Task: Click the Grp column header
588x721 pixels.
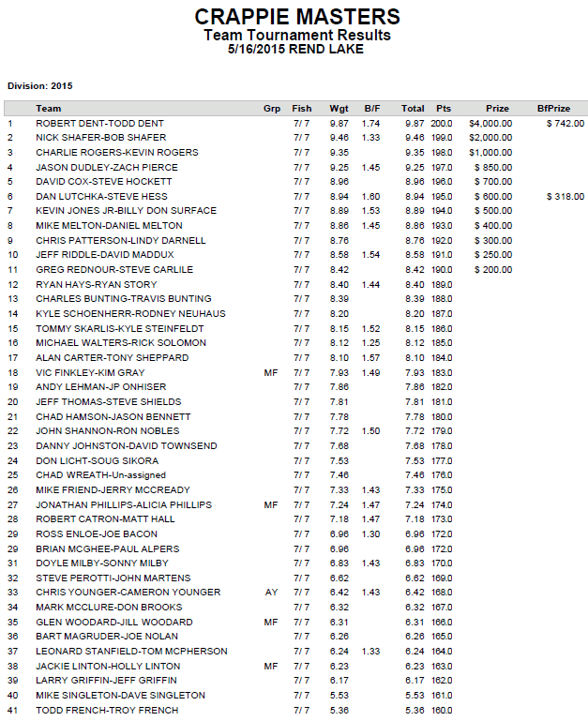Action: pos(272,109)
